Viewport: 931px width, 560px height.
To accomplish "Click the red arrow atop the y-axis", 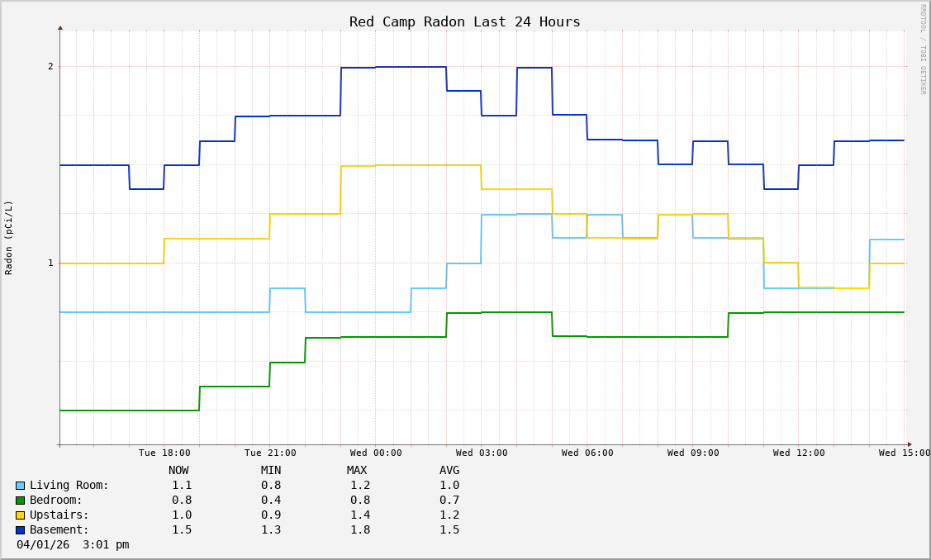I will (60, 28).
